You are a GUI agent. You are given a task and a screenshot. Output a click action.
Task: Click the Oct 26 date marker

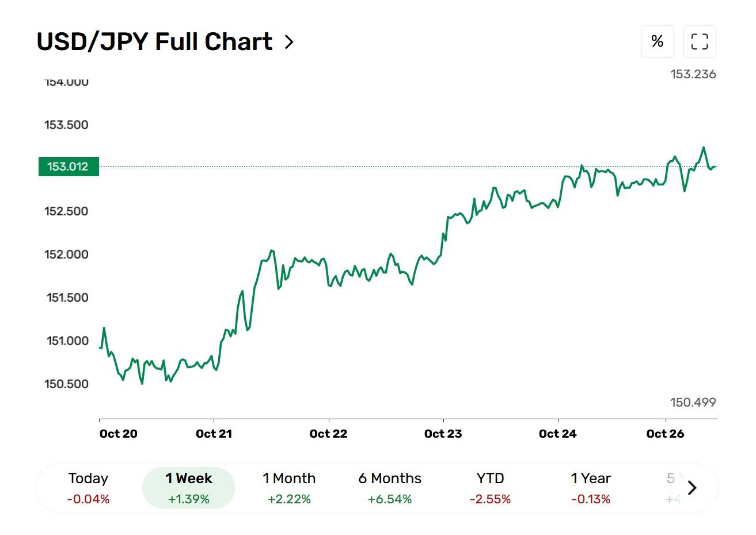[665, 434]
